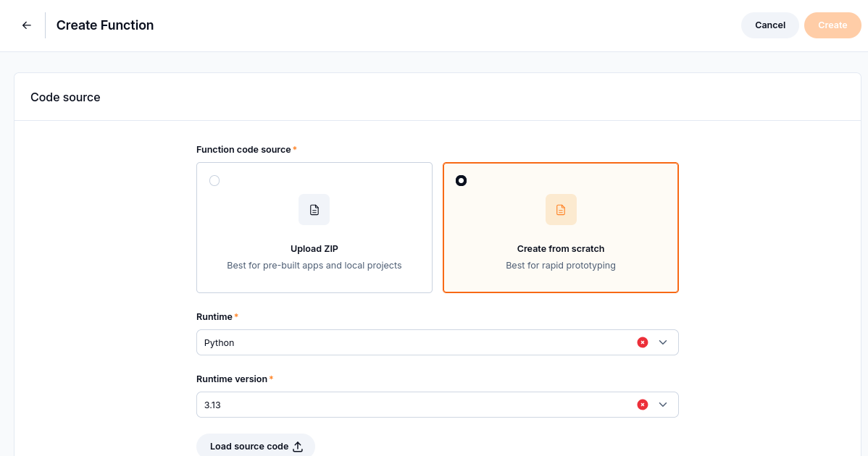Select the Upload ZIP radio button
This screenshot has width=868, height=456.
pos(214,181)
